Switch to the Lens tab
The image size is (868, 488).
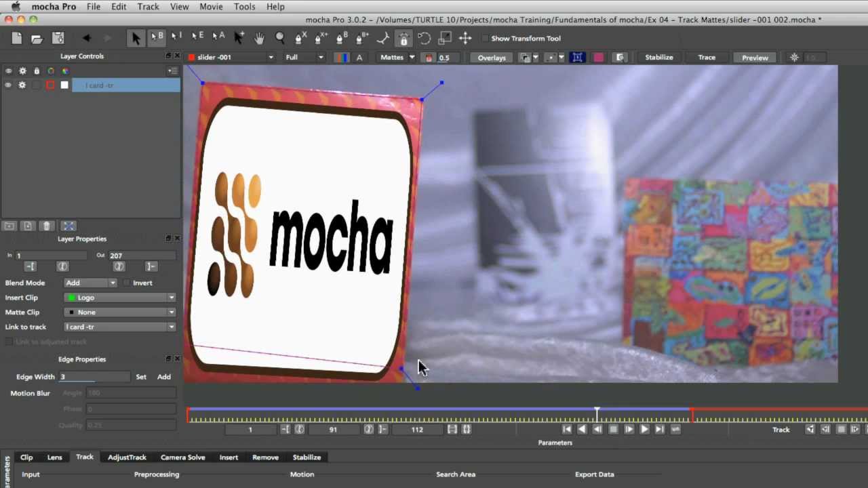point(55,457)
